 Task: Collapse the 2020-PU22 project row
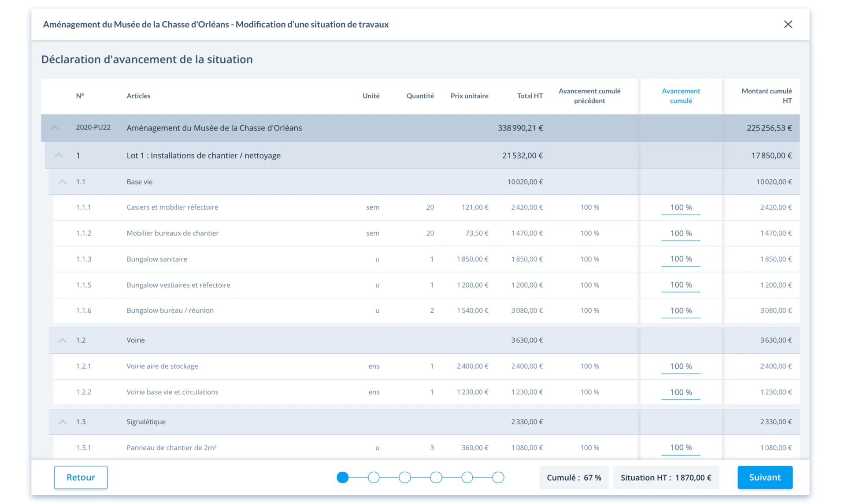[55, 128]
